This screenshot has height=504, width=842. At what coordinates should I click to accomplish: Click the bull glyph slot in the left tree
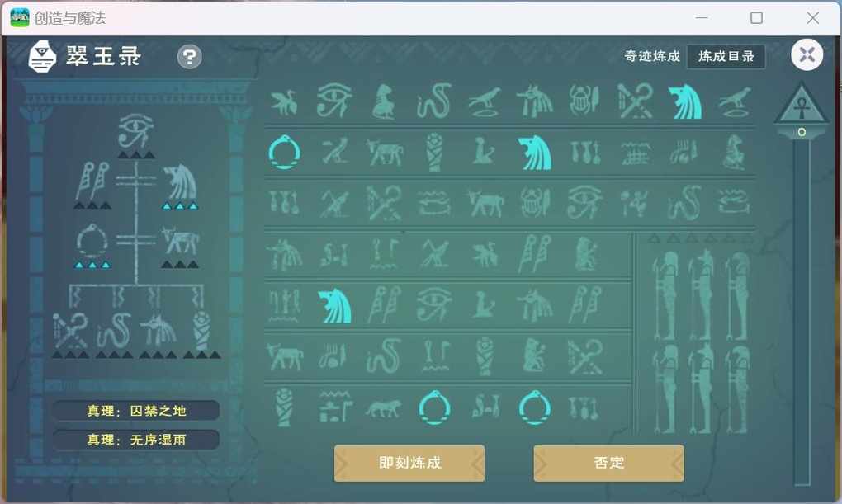point(180,241)
